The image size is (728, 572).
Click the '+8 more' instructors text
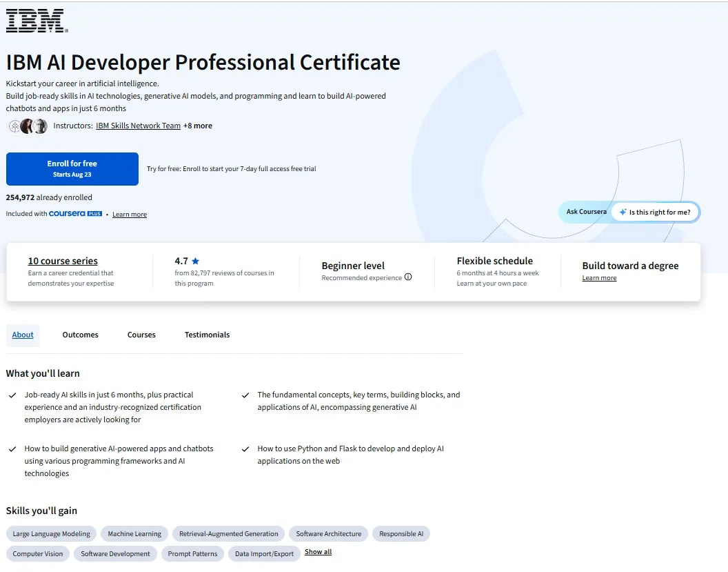198,126
